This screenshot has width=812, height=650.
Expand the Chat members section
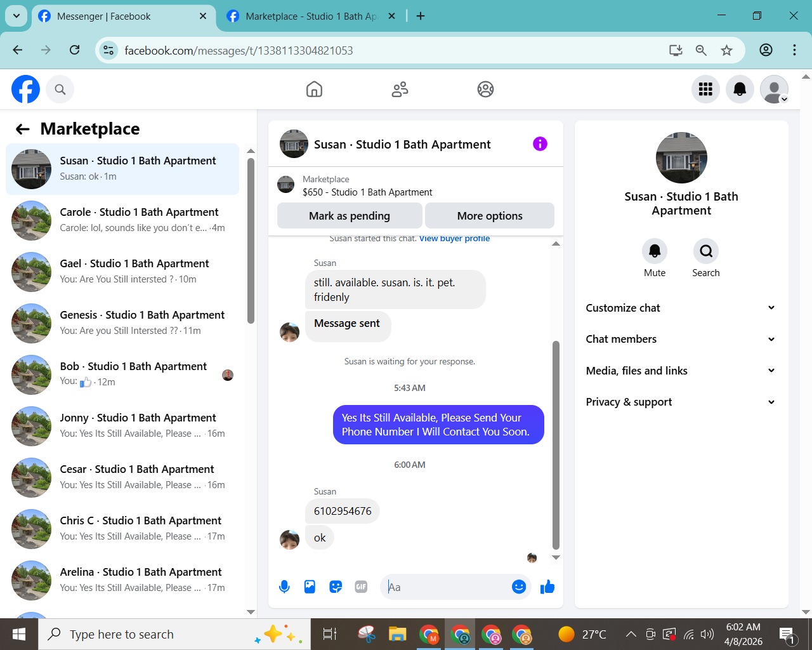tap(681, 339)
